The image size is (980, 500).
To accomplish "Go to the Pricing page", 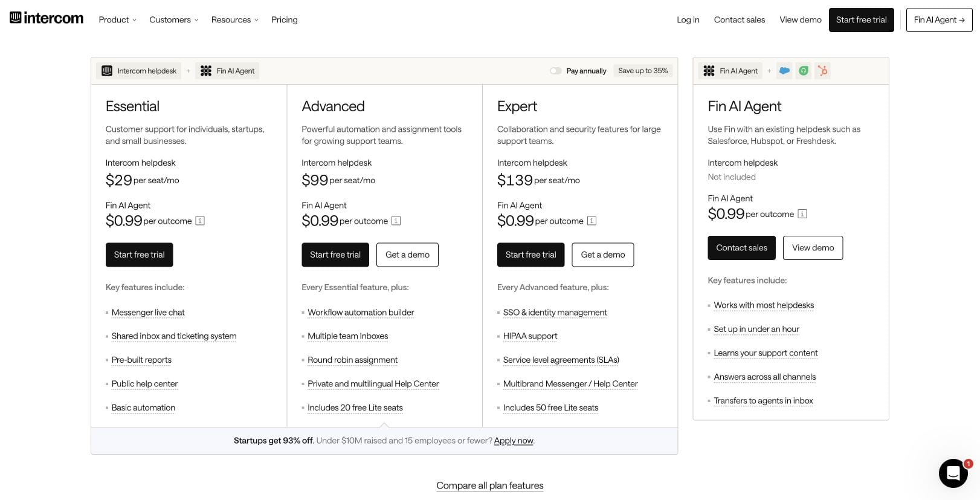I will [x=285, y=19].
